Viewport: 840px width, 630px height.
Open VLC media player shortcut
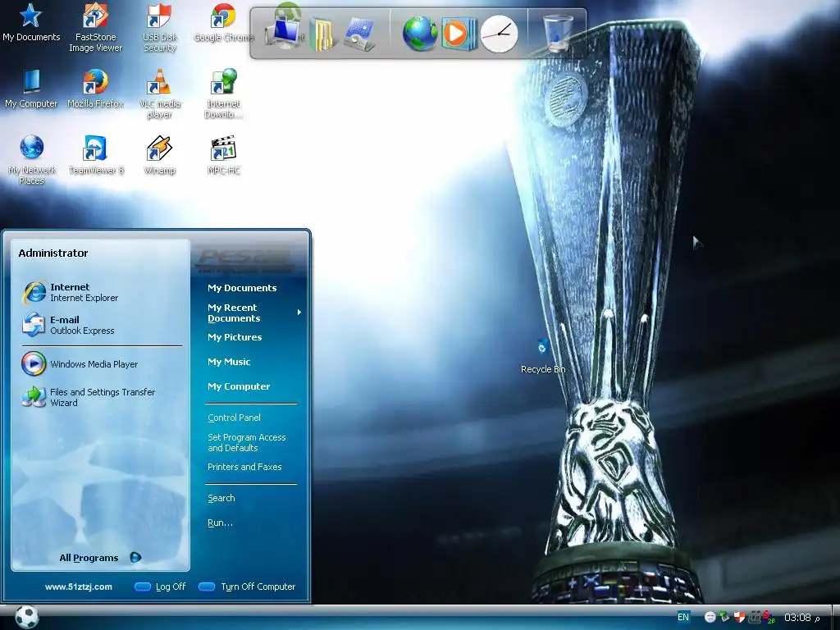click(x=159, y=94)
